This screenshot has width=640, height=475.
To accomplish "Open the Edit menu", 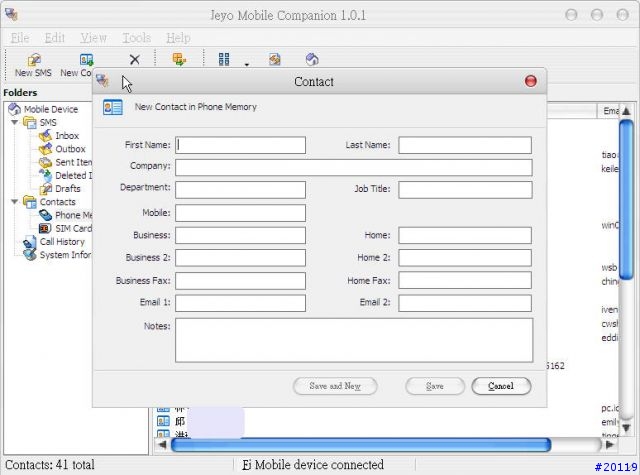I will point(55,38).
